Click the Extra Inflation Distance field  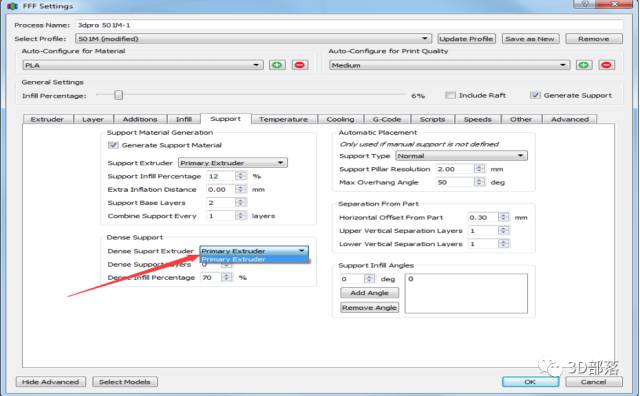(x=221, y=189)
